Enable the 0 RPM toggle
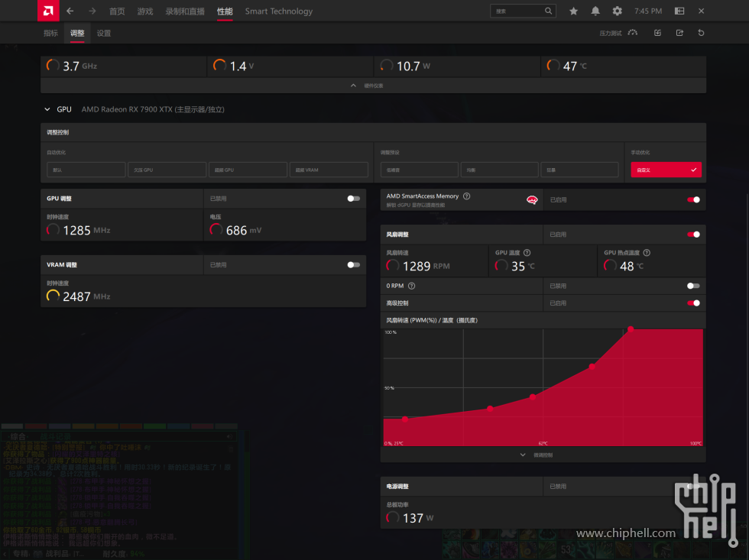This screenshot has height=560, width=749. (x=694, y=286)
